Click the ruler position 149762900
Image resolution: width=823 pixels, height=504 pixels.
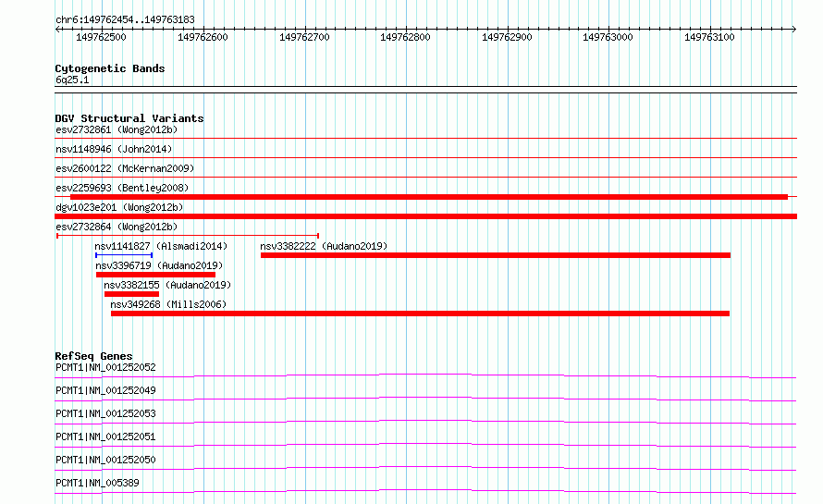click(x=507, y=37)
